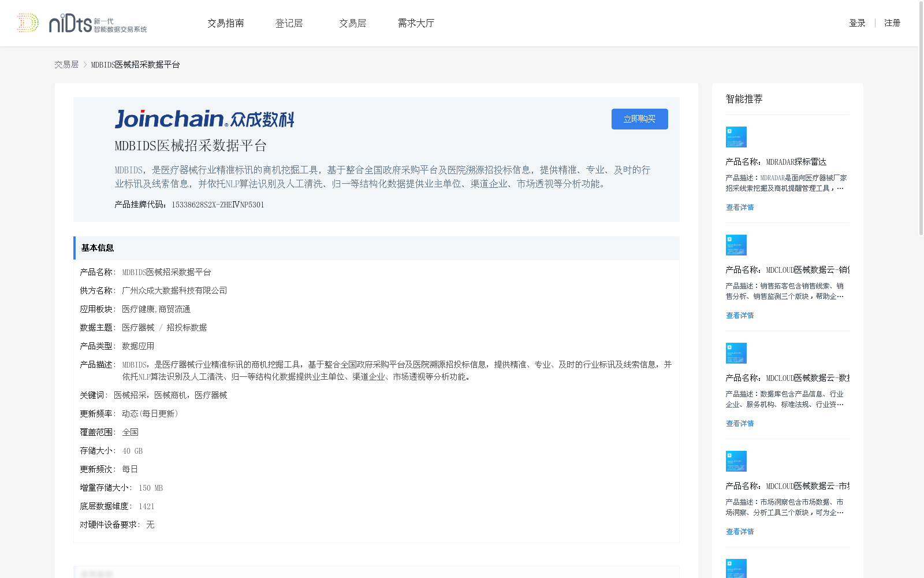Open the 登记层 menu
Image resolution: width=924 pixels, height=578 pixels.
tap(289, 23)
